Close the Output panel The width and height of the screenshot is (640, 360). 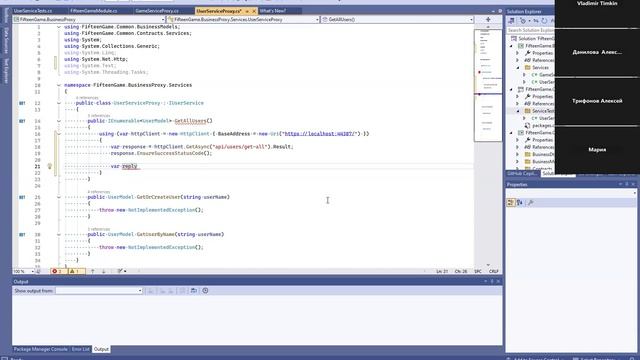click(498, 282)
